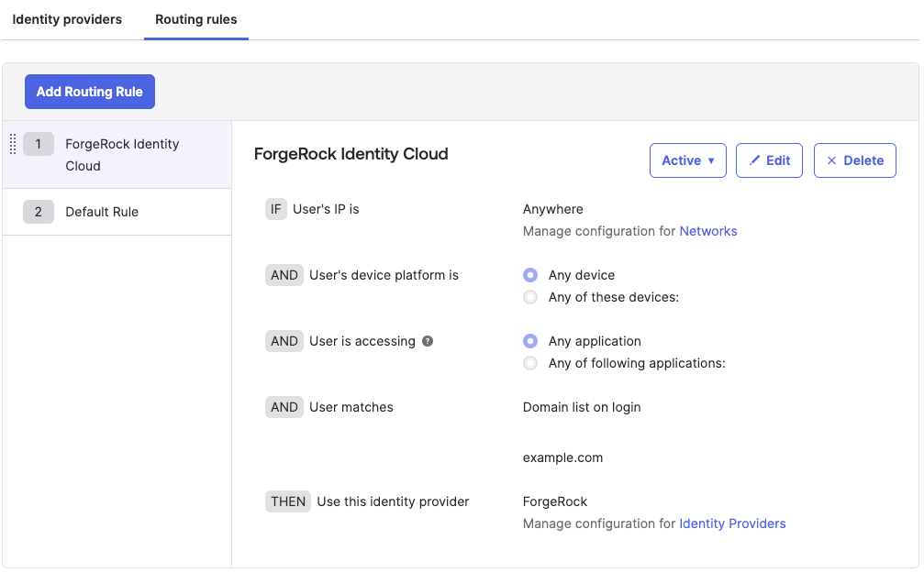Screen dimensions: 924x573
Task: Delete the ForgeRock Identity Cloud rule
Action: coord(854,160)
